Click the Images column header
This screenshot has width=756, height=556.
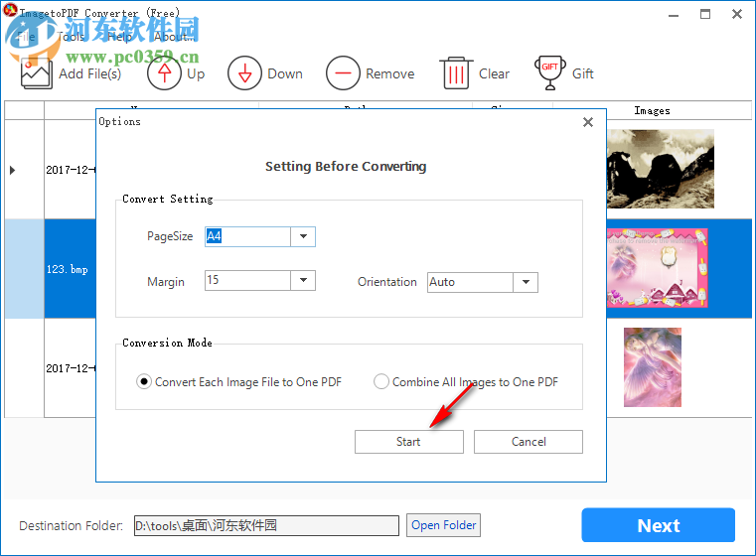click(652, 111)
